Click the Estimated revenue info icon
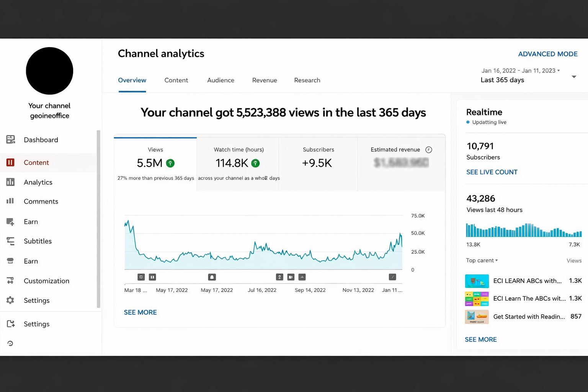588x392 pixels. [428, 150]
